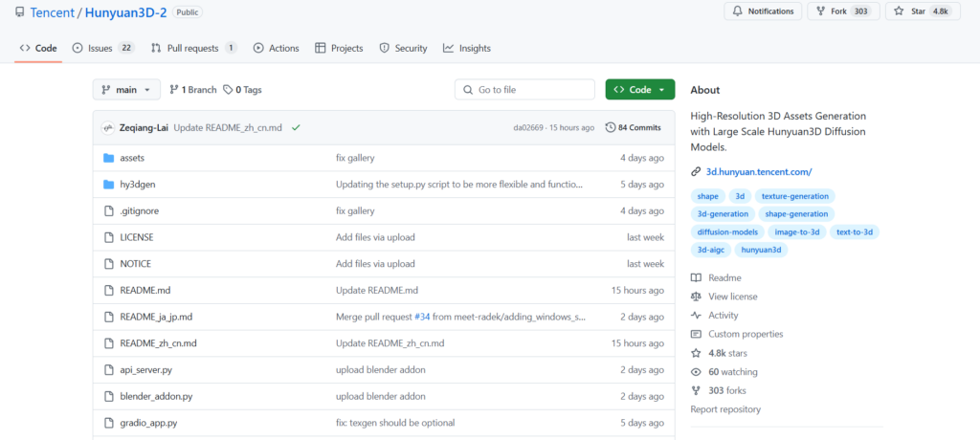The image size is (980, 440).
Task: Click the commit history clock icon
Action: (x=612, y=127)
